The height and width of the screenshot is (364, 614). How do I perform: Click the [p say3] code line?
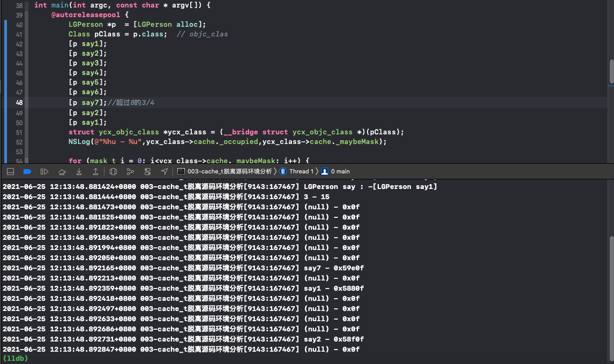88,63
